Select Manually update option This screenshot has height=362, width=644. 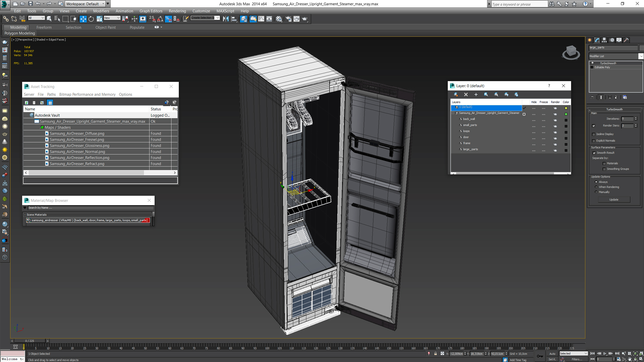pyautogui.click(x=596, y=192)
